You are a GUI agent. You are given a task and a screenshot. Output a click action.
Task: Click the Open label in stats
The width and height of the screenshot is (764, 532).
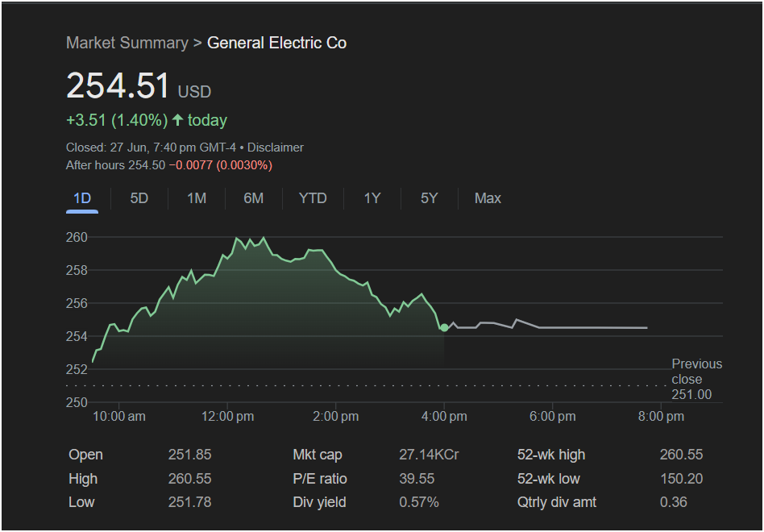tap(85, 455)
